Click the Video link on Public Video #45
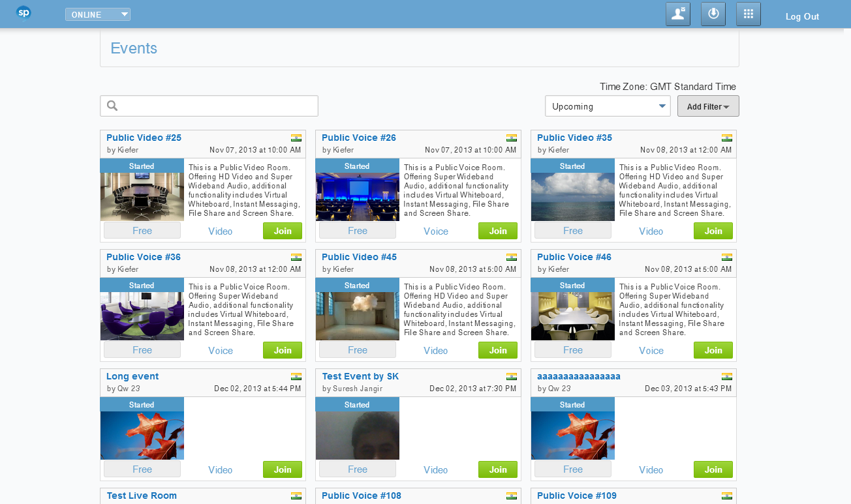The image size is (851, 504). [x=436, y=350]
